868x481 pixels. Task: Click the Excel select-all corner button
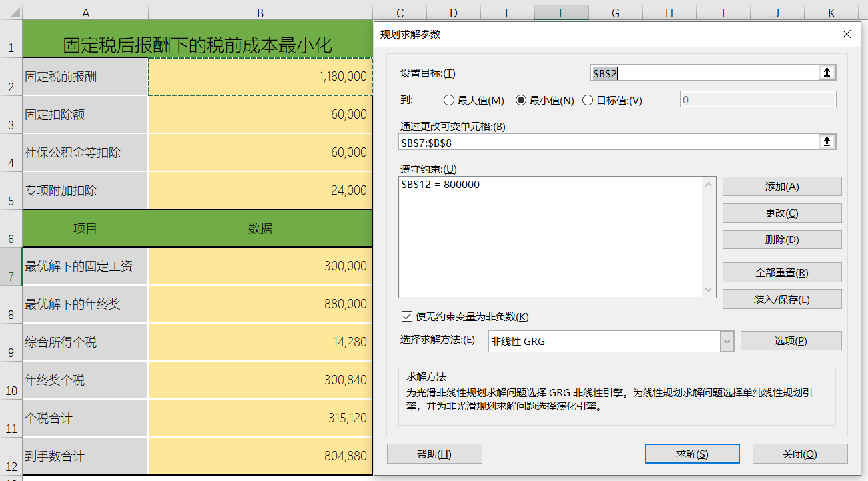point(9,11)
